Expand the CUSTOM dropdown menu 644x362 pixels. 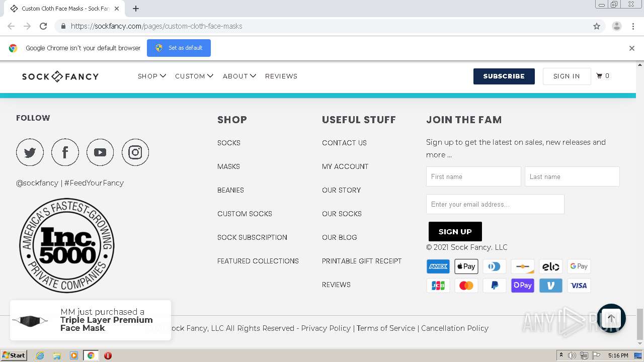click(194, 76)
